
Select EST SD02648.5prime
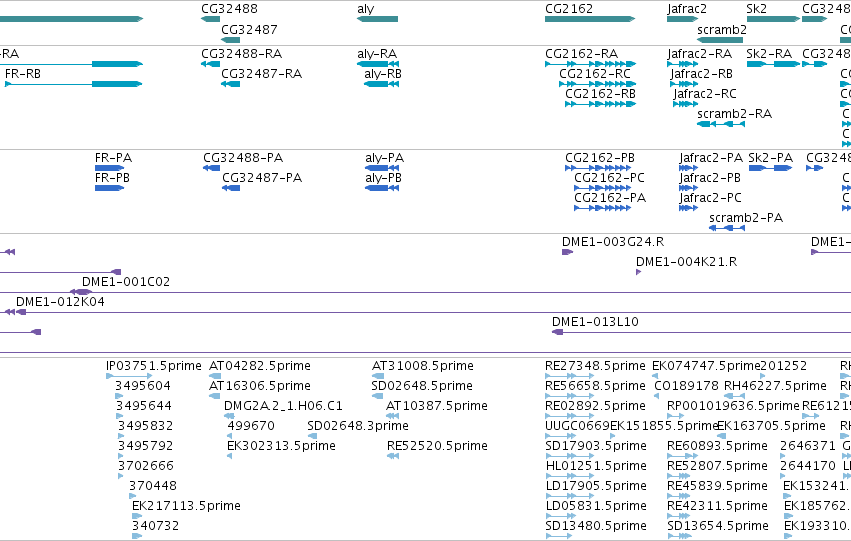[377, 396]
